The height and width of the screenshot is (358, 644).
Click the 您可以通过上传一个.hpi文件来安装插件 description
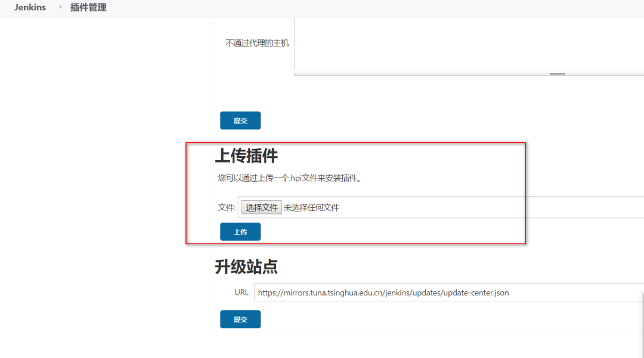click(x=290, y=178)
